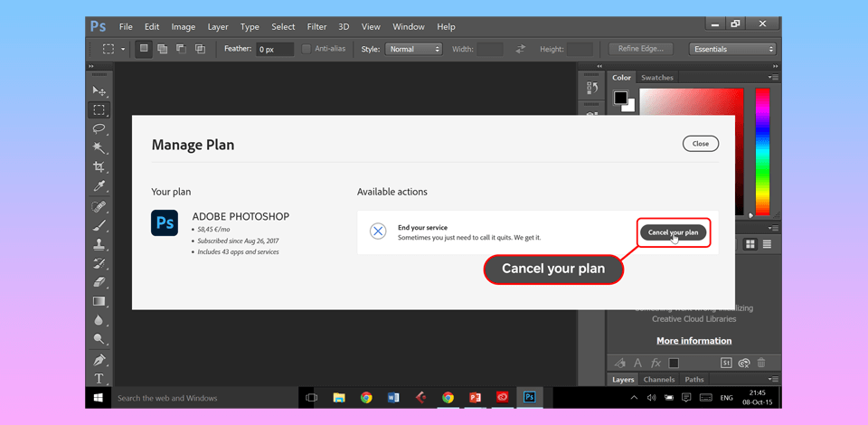Open the History panel icon
Image resolution: width=868 pixels, height=425 pixels.
[591, 87]
